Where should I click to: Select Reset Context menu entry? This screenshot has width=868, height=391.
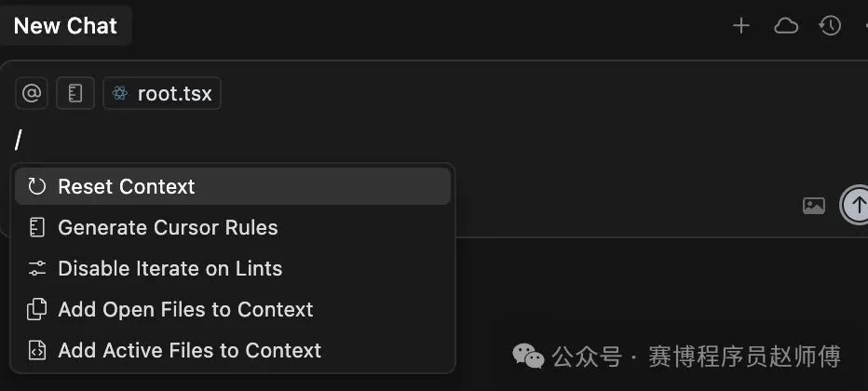pos(233,186)
